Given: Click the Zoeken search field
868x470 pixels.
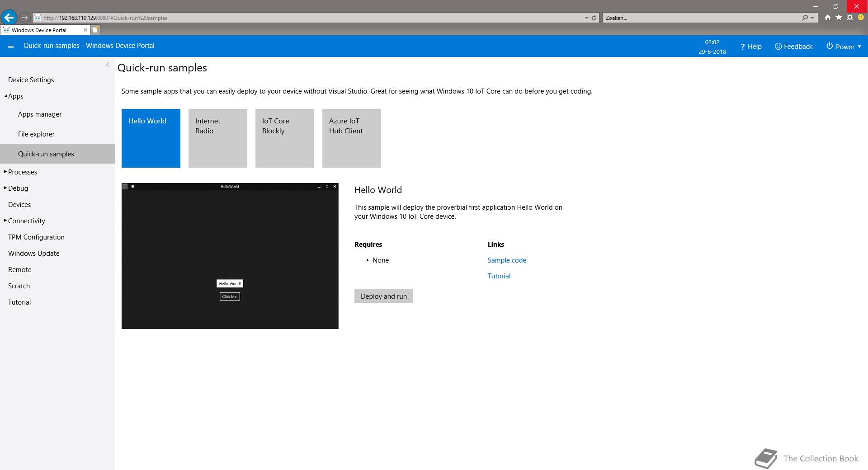Looking at the screenshot, I should 702,18.
